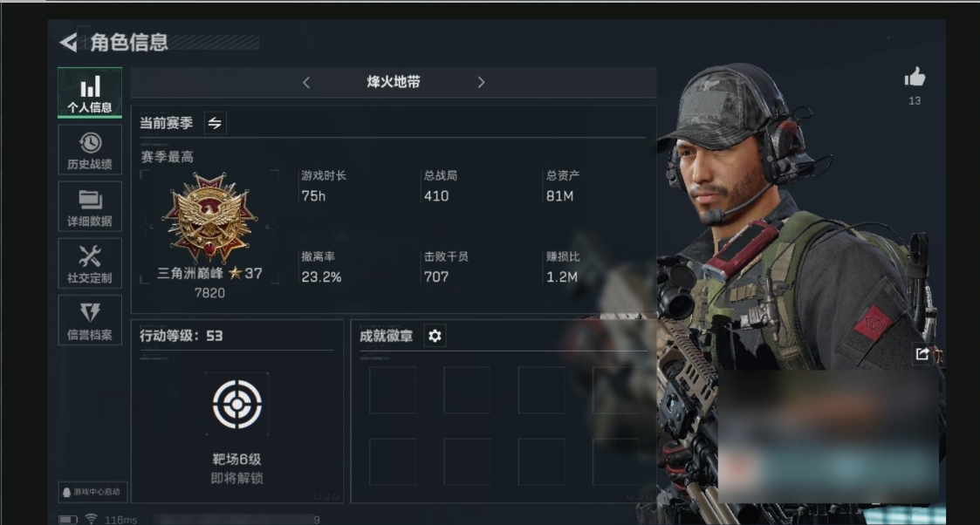Switch to next mode with right chevron
This screenshot has height=525, width=980.
pos(481,82)
